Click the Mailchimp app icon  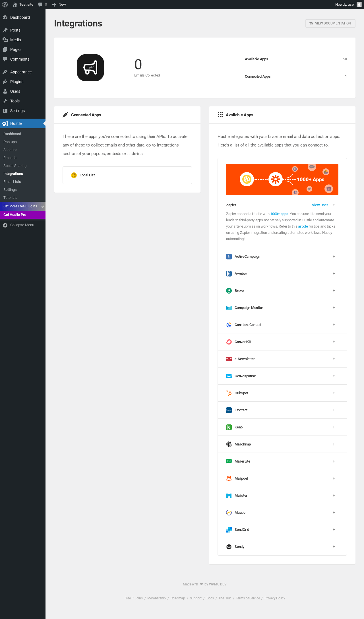coord(229,444)
